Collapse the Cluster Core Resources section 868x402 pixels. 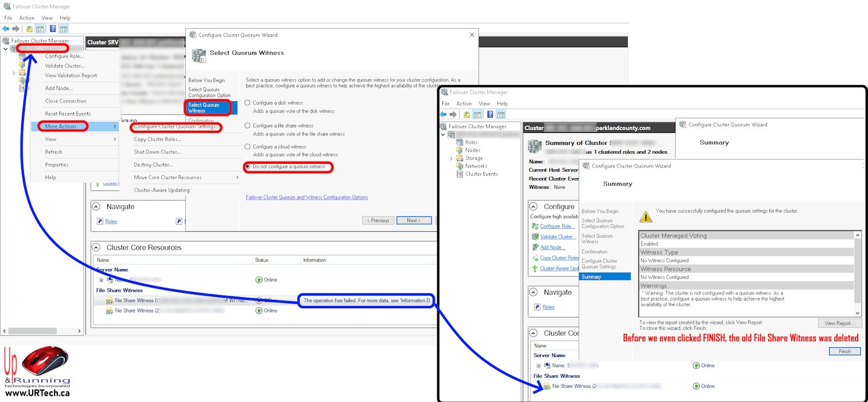point(96,247)
